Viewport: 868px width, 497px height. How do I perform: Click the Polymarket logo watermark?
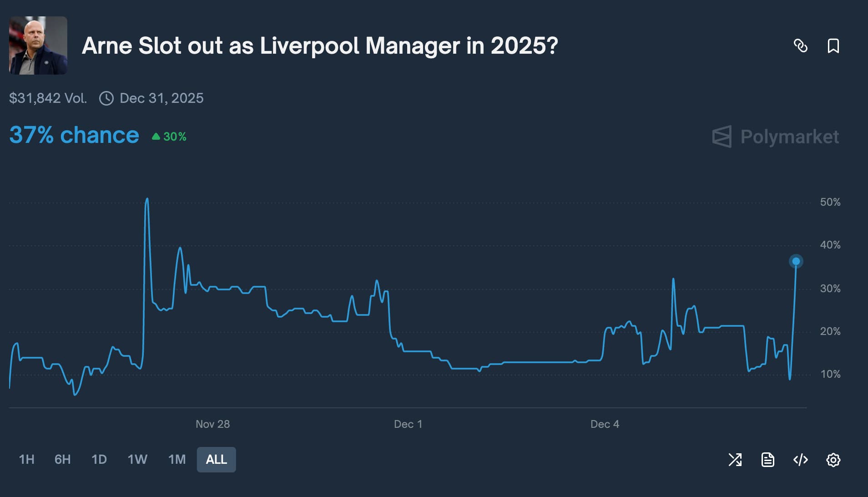coord(776,137)
